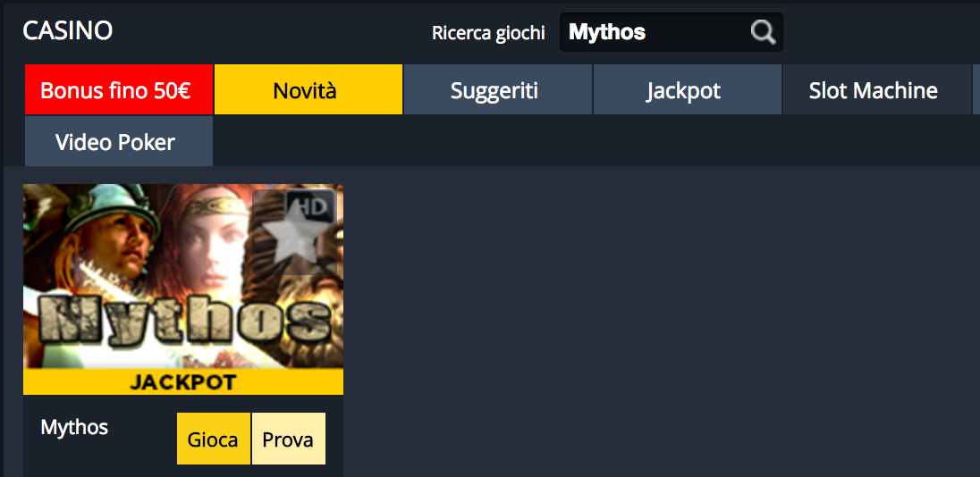The width and height of the screenshot is (980, 477).
Task: Select the cut-off tab after Slot Machine
Action: coord(976,89)
